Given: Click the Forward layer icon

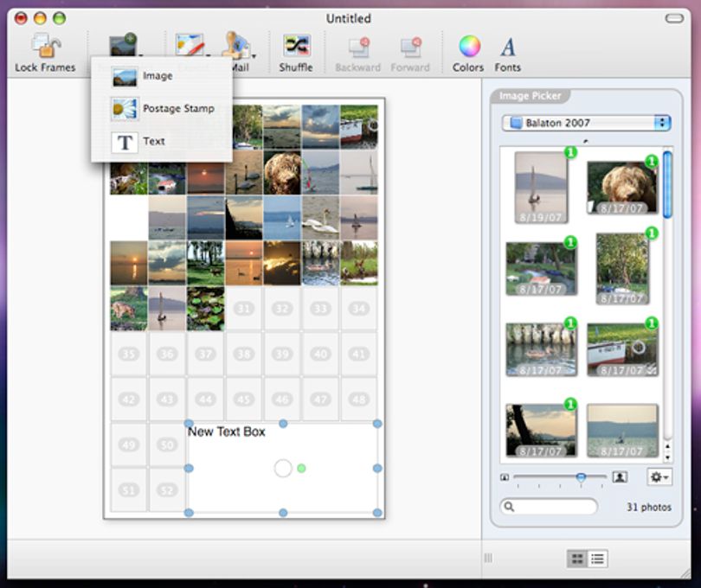Looking at the screenshot, I should [x=411, y=48].
